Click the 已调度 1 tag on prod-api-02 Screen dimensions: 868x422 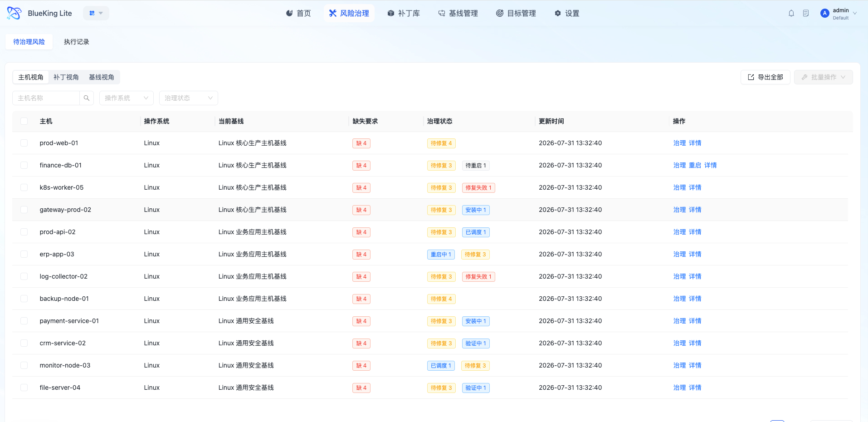[476, 232]
